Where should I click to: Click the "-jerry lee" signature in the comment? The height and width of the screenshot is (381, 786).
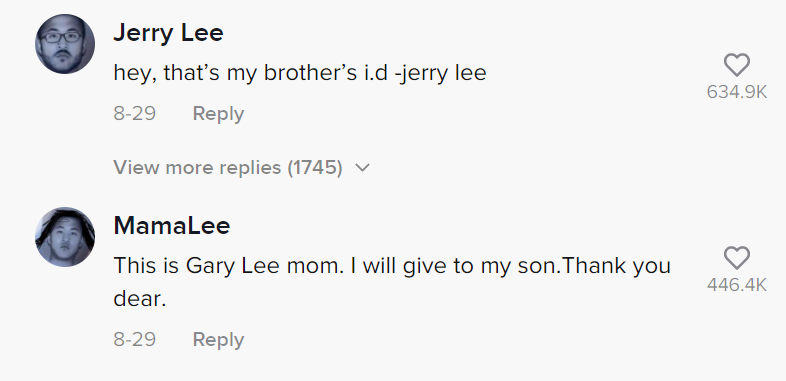click(441, 73)
